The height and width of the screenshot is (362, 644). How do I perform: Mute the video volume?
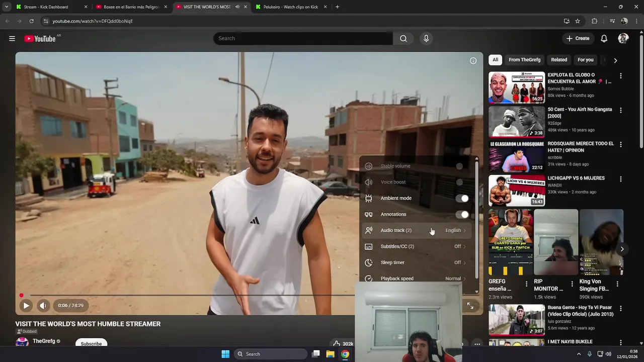point(43,305)
